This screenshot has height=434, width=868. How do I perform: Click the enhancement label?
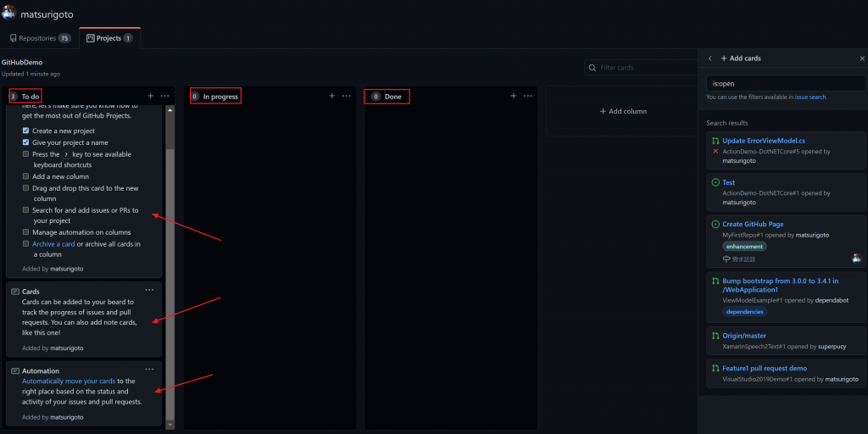tap(744, 247)
